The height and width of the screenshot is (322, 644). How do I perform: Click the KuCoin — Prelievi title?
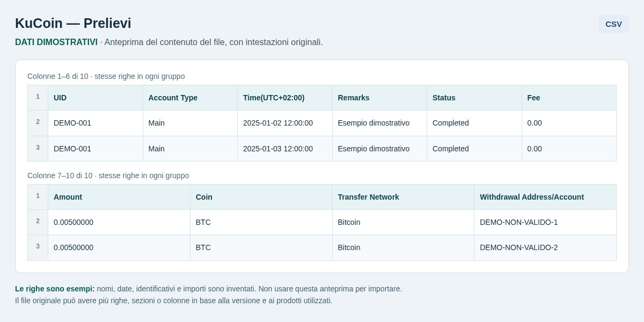pyautogui.click(x=73, y=23)
